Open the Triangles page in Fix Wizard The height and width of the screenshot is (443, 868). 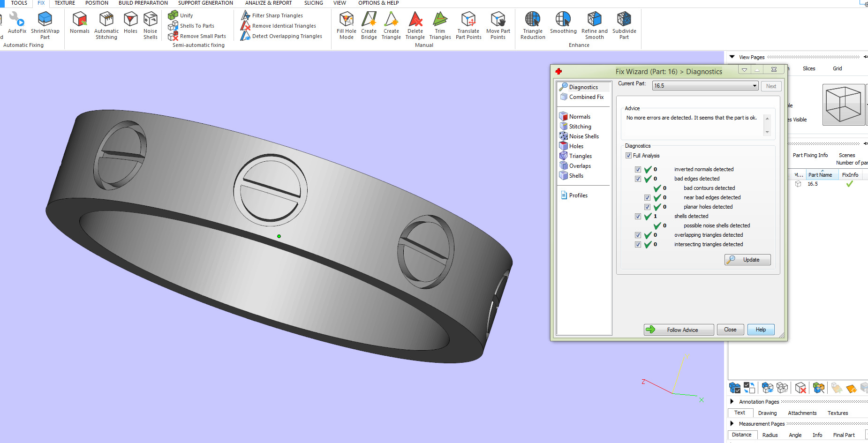575,156
